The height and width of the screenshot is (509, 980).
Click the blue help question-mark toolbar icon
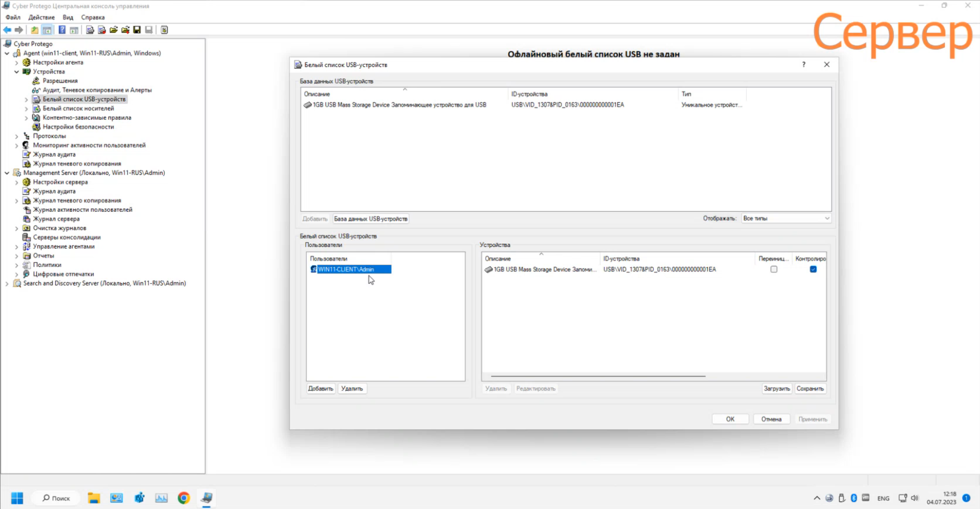pos(62,30)
